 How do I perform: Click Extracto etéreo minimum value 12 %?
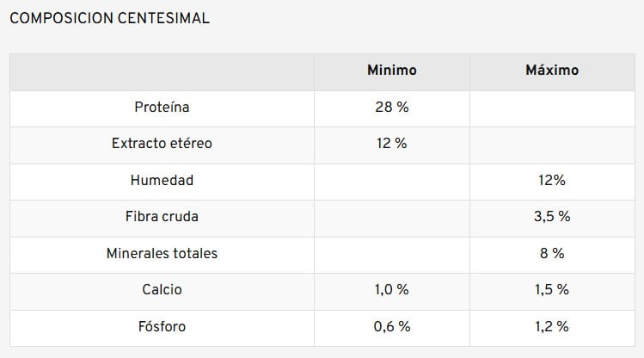pyautogui.click(x=391, y=144)
